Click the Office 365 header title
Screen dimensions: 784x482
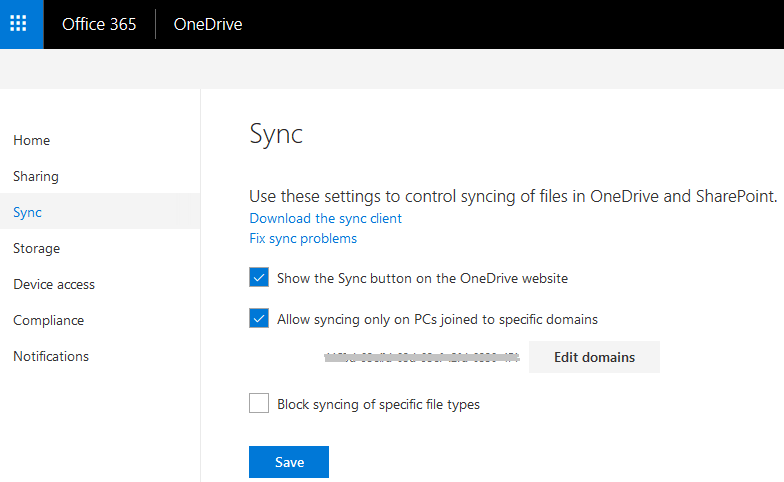click(x=99, y=24)
